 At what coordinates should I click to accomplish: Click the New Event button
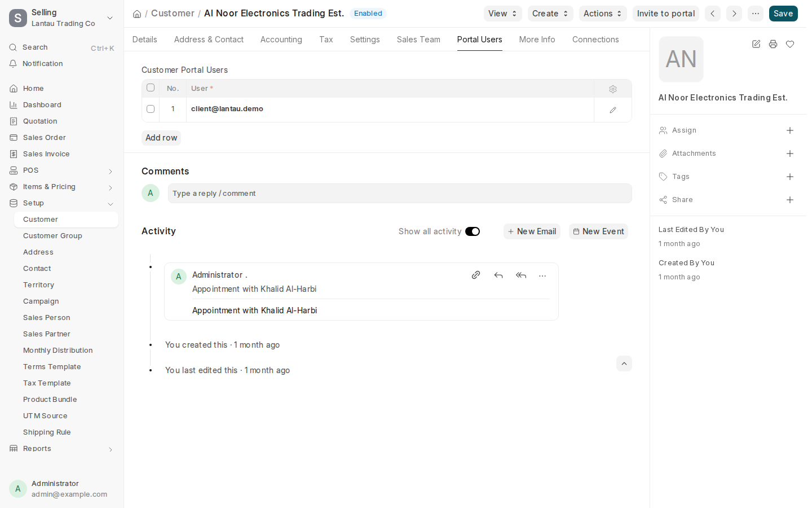(598, 231)
